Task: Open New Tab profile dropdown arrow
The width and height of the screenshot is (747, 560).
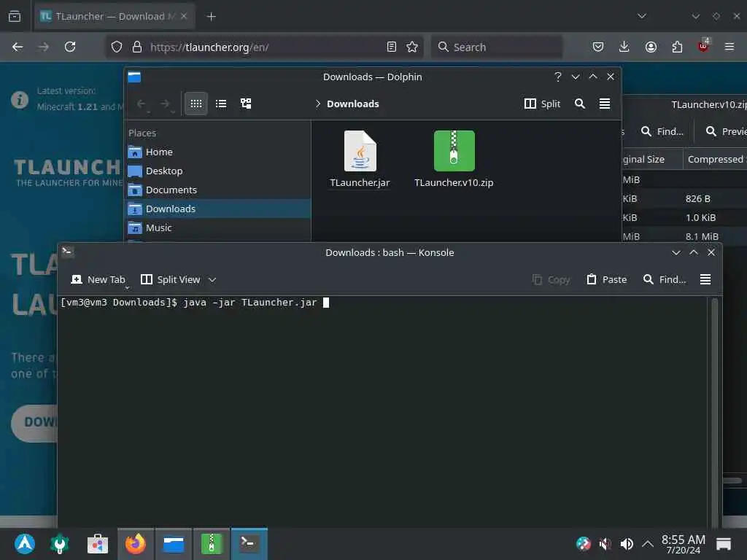Action: [127, 287]
